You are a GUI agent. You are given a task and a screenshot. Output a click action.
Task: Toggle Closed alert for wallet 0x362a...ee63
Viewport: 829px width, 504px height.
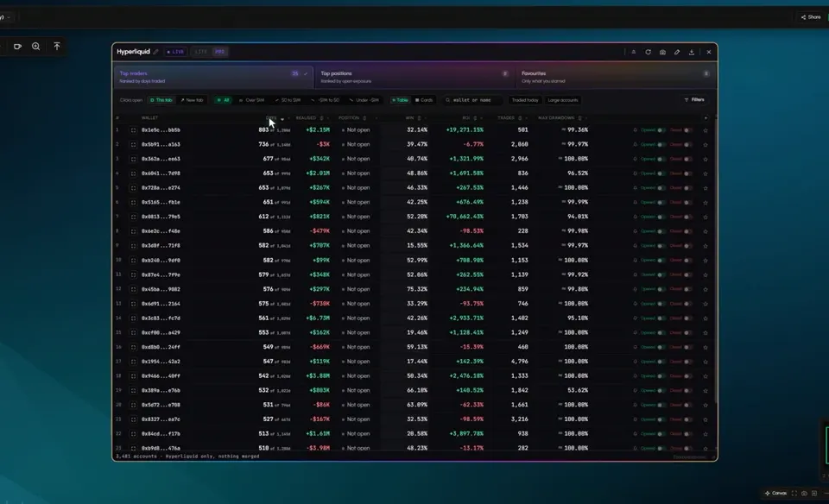(x=688, y=159)
